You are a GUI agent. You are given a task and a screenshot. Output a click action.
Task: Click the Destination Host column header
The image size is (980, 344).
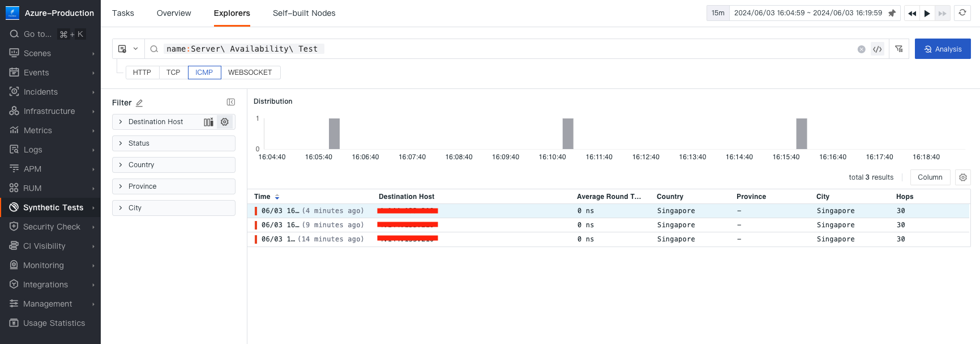pyautogui.click(x=406, y=197)
